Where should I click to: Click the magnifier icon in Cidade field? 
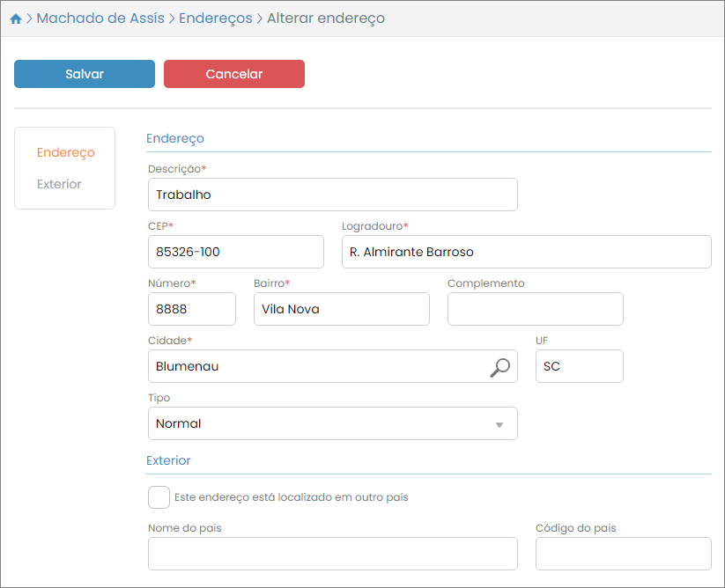click(x=499, y=367)
